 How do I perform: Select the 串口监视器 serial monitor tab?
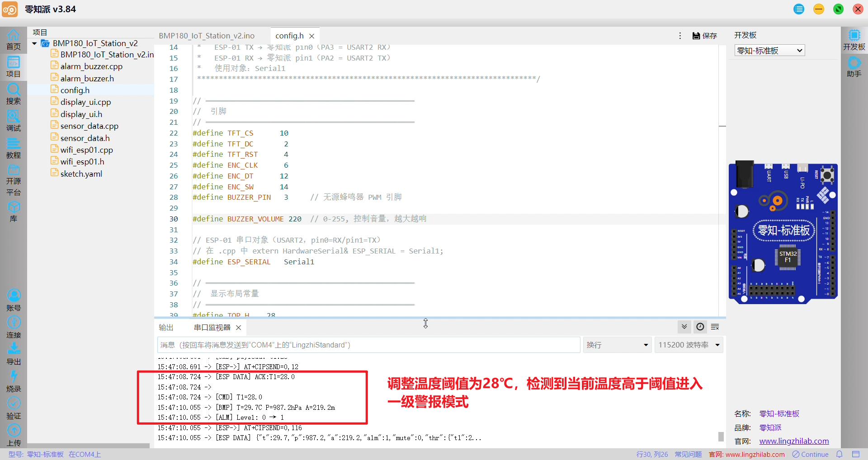[x=212, y=328]
